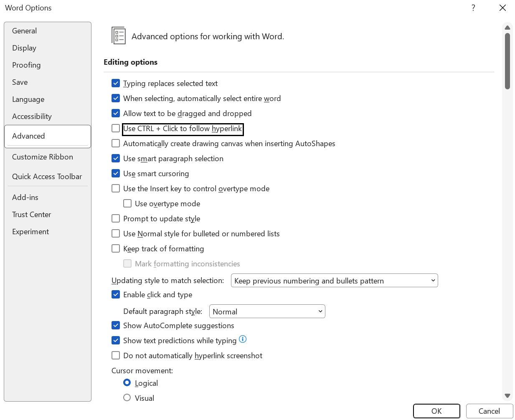Open the Display options category
This screenshot has height=420, width=515.
pos(48,48)
